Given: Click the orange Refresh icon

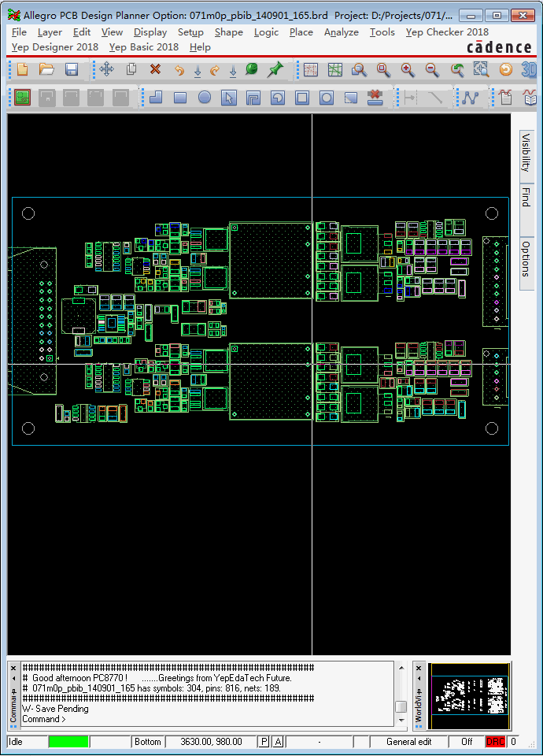Looking at the screenshot, I should point(505,70).
